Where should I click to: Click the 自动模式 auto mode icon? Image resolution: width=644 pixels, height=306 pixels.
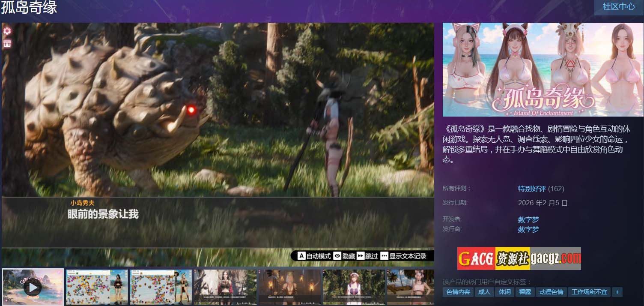point(301,256)
